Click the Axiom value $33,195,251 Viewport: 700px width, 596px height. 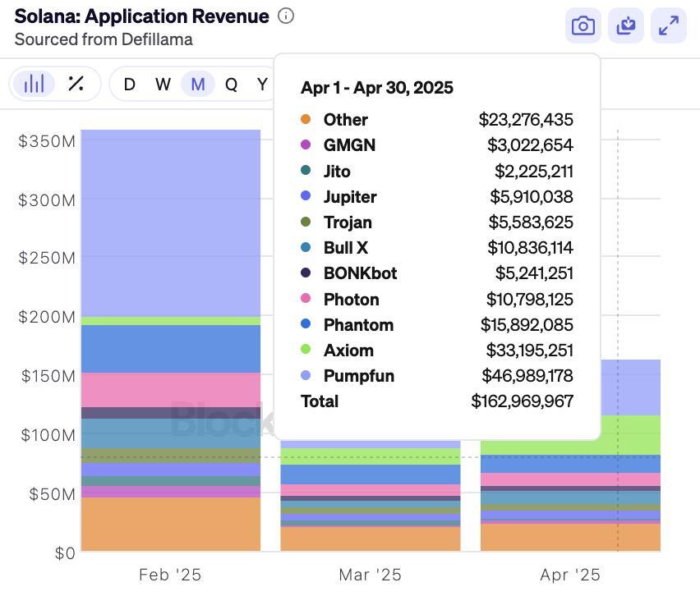[x=529, y=351]
